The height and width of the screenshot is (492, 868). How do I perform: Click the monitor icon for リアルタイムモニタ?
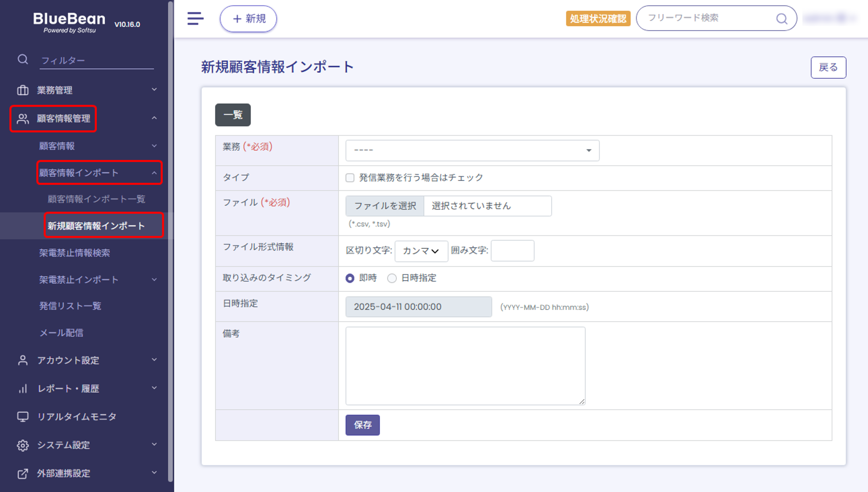click(x=23, y=417)
